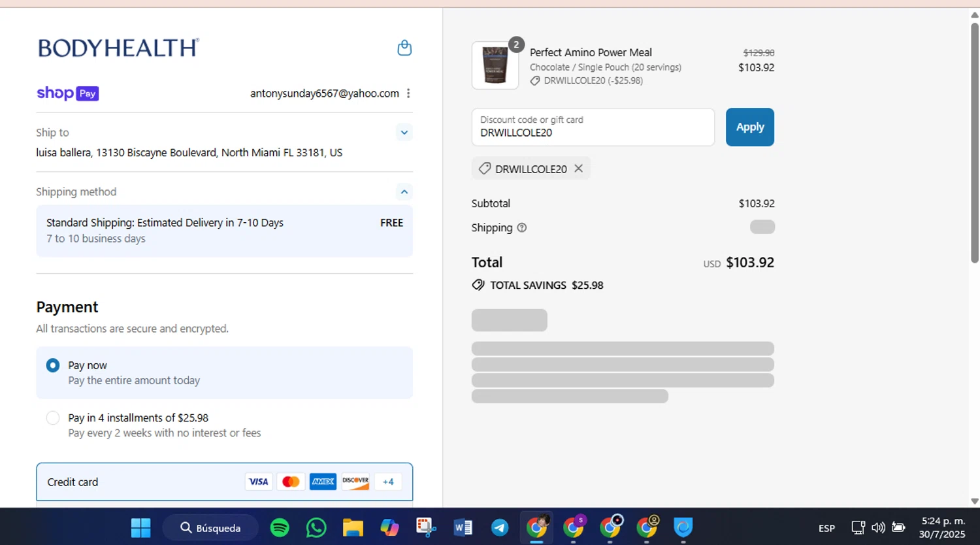This screenshot has height=545, width=980.
Task: Open File Explorer from the taskbar
Action: click(353, 527)
